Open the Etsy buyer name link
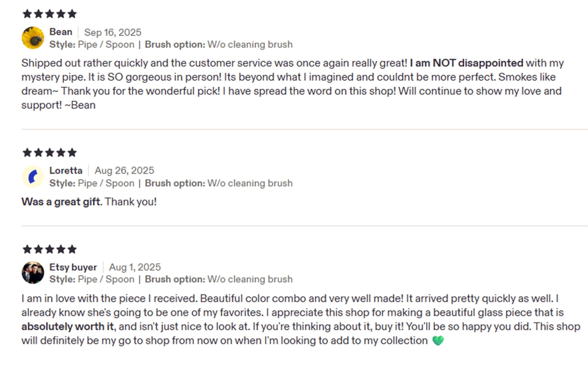 click(x=73, y=267)
